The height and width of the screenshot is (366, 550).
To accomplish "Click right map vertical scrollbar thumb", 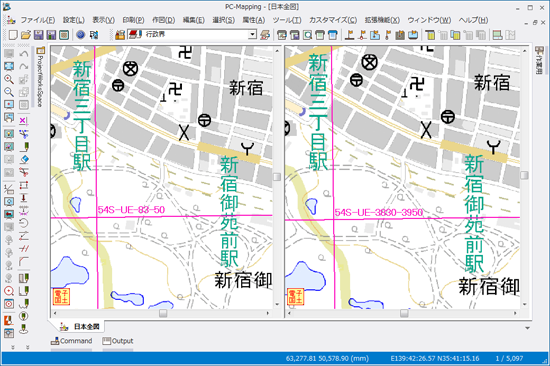I will (524, 175).
